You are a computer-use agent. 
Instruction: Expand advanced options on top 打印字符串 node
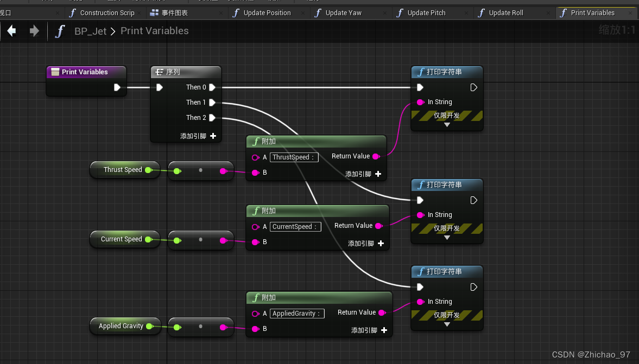447,125
